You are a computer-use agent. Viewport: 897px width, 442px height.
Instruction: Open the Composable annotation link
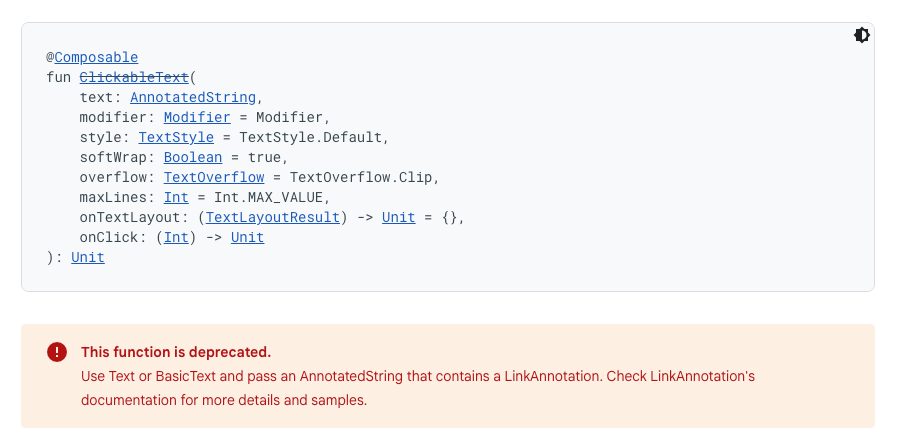tap(96, 57)
